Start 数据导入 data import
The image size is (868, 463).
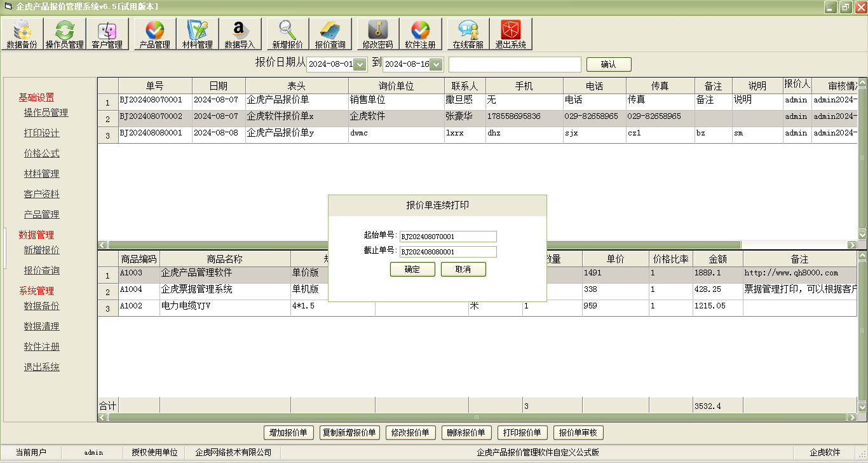click(241, 33)
